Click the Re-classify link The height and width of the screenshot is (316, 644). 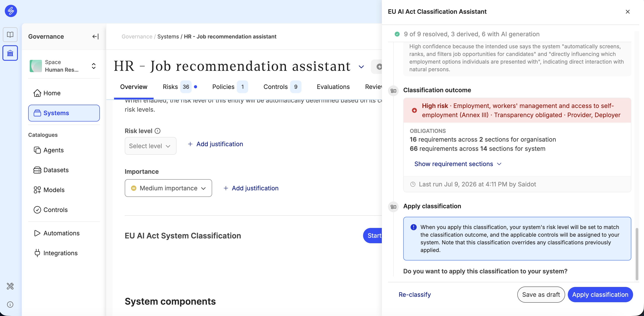[x=414, y=295]
